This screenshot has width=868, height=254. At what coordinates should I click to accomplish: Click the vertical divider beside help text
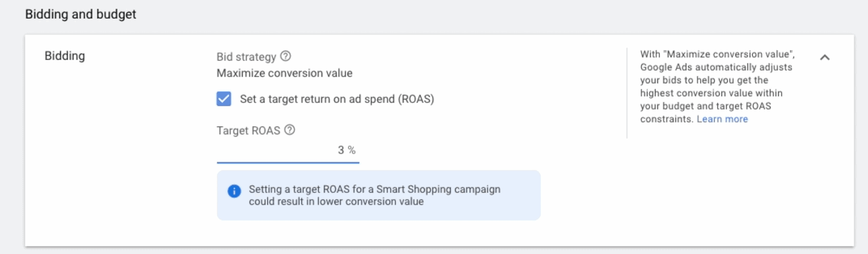[x=627, y=93]
